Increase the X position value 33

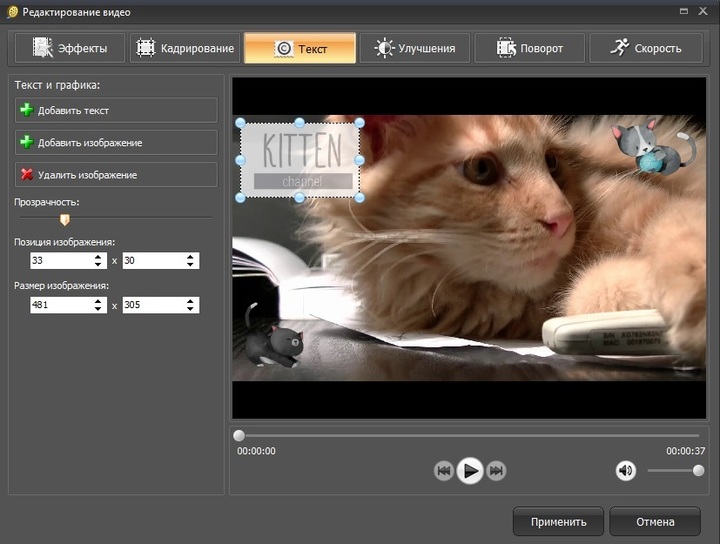pos(98,257)
